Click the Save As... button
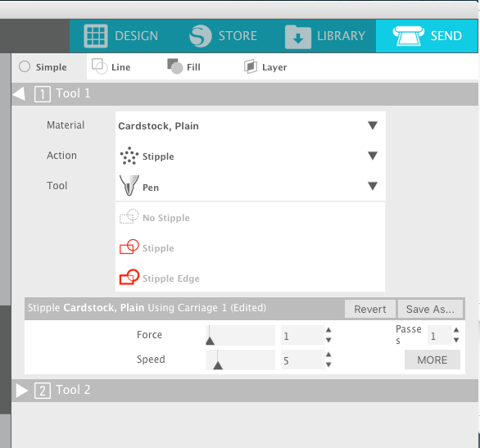480x448 pixels. point(430,309)
